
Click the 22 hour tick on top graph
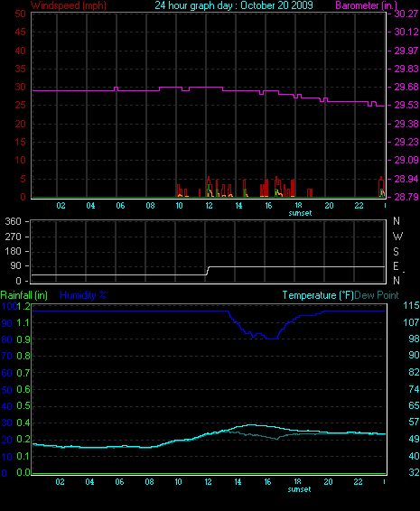(x=359, y=206)
